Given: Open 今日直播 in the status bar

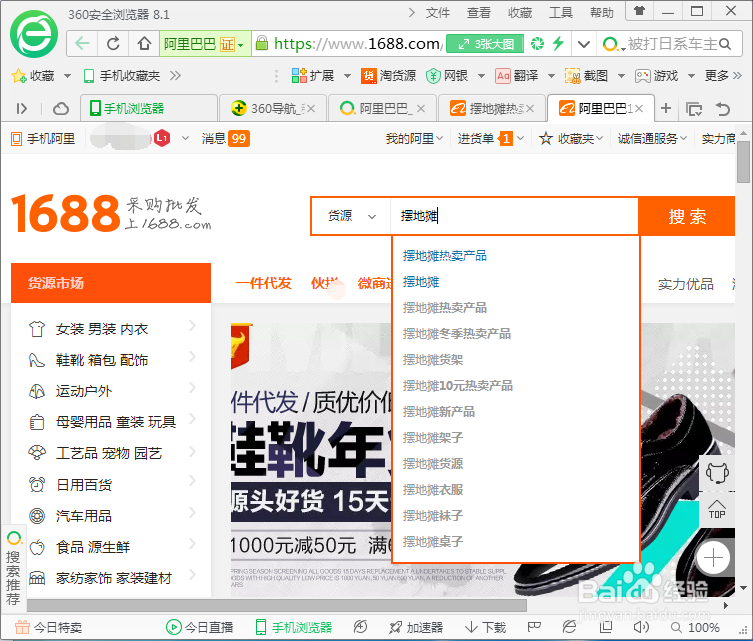Looking at the screenshot, I should (200, 627).
